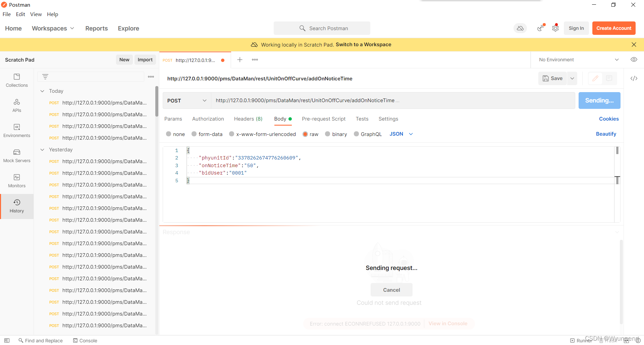Open the Collections sidebar panel
This screenshot has height=345, width=644.
click(17, 80)
